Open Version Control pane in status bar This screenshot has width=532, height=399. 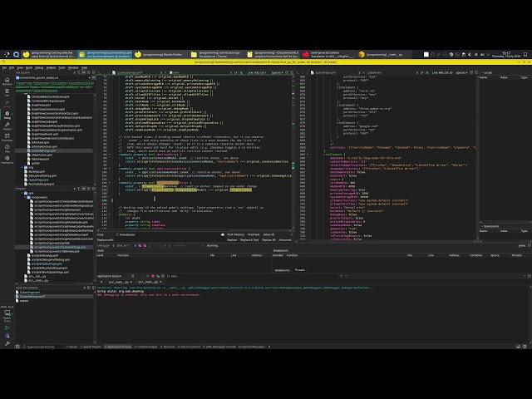(190, 347)
